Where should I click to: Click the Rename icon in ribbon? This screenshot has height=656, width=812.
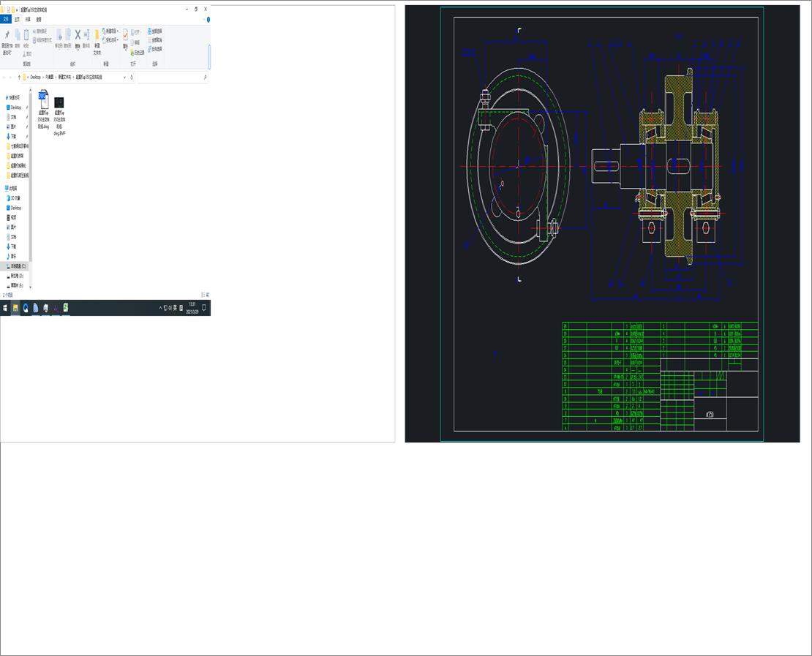(86, 34)
